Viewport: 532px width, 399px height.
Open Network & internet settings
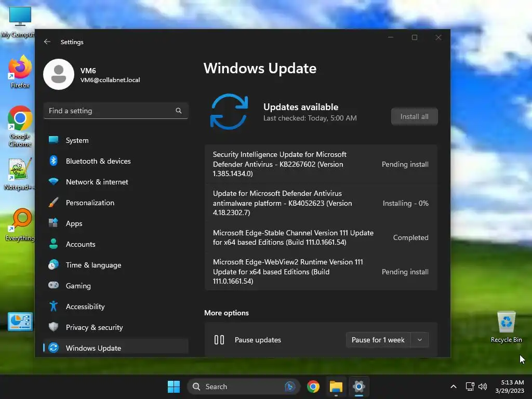click(116, 181)
